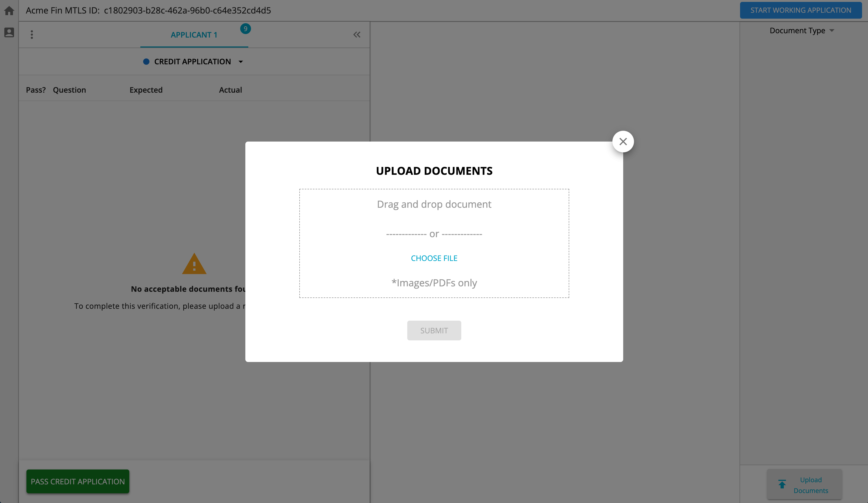
Task: Click the blue status dot beside Credit Application
Action: (146, 61)
